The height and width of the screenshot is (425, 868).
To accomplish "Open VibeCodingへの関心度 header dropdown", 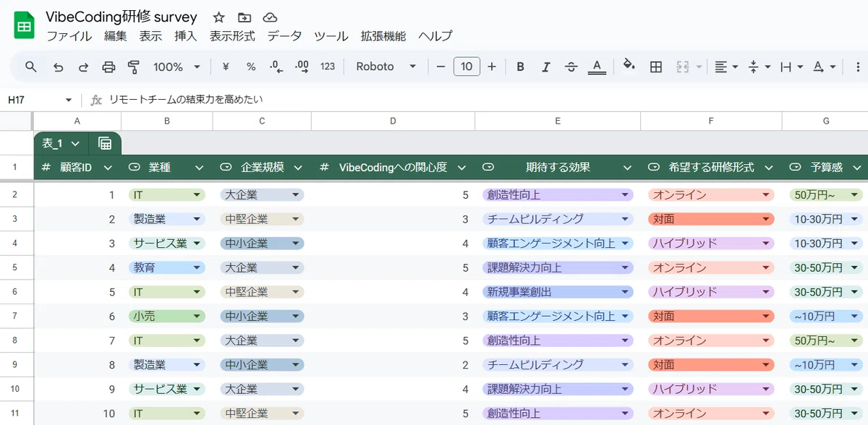I will pos(461,168).
